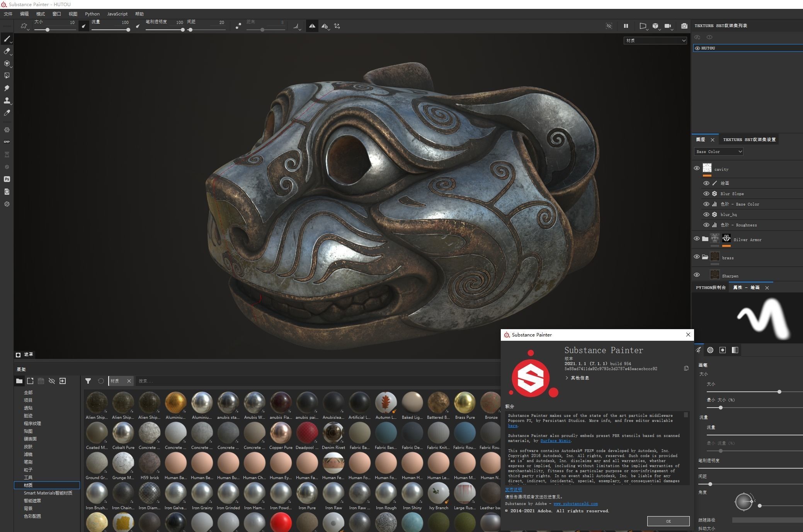Click the shelf import resources icon
The width and height of the screenshot is (803, 532).
tap(63, 381)
